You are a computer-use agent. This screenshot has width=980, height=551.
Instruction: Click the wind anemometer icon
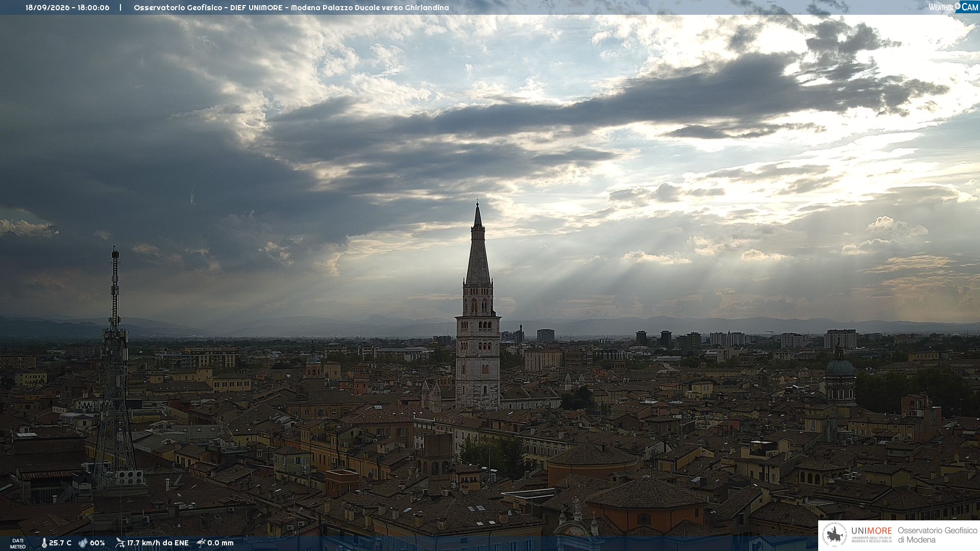(x=120, y=543)
